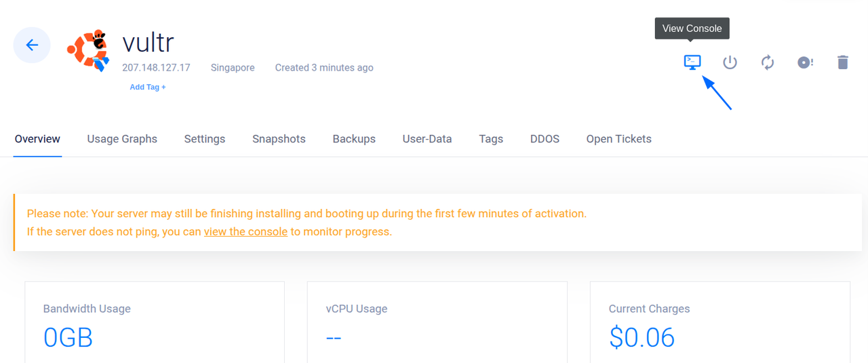Screen dimensions: 868x363
Task: Select the Snapshots tab
Action: point(279,139)
